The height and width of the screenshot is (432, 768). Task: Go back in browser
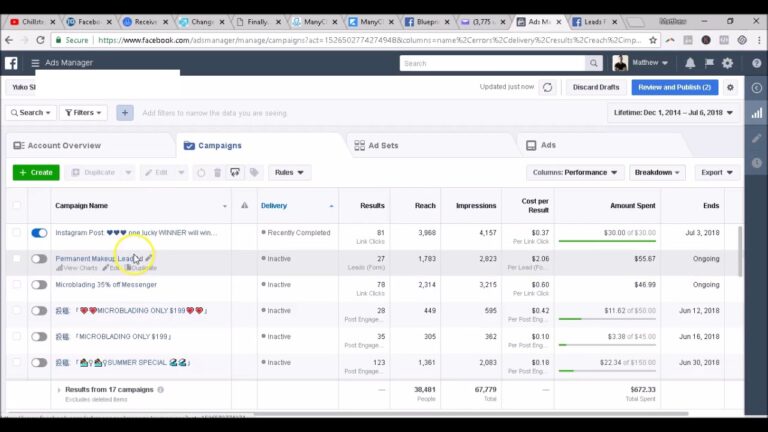[x=9, y=40]
